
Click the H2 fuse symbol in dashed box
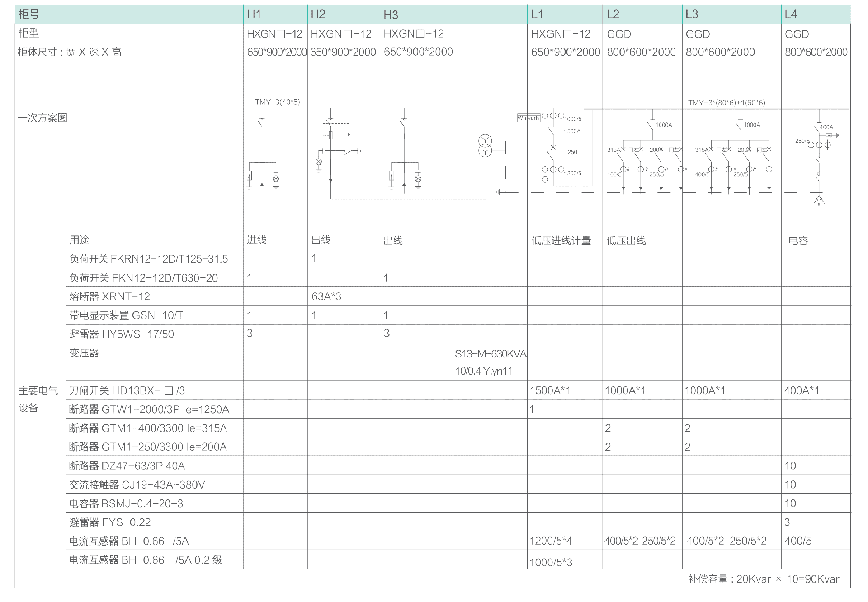click(331, 135)
